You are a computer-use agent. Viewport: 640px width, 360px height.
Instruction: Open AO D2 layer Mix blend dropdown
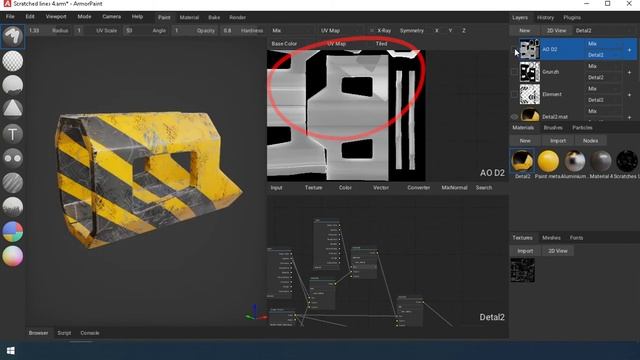(x=604, y=44)
